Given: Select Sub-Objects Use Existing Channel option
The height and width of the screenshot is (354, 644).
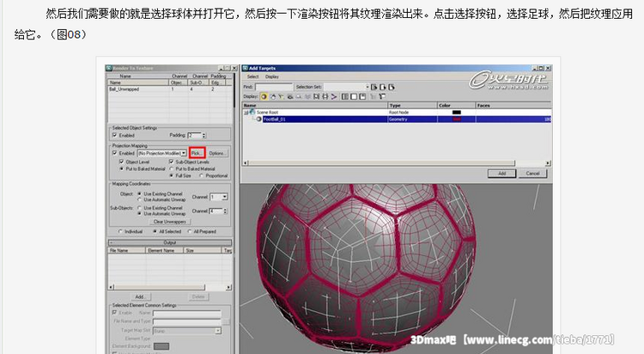Looking at the screenshot, I should (140, 208).
